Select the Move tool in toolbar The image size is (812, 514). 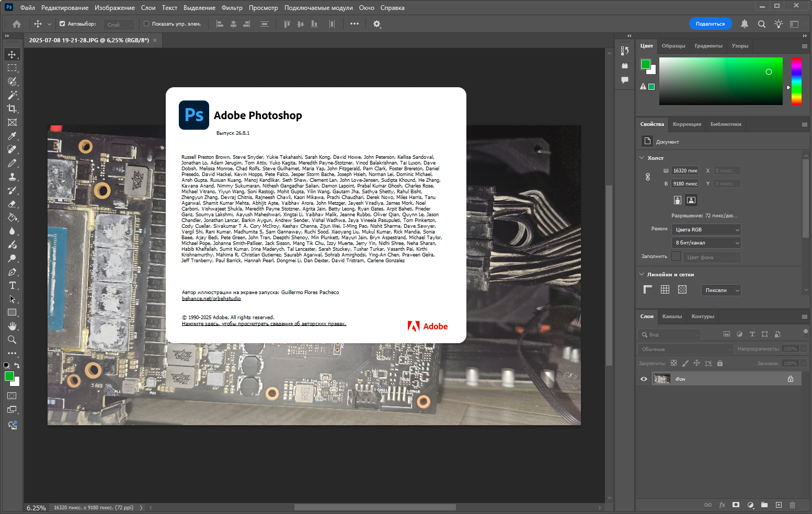tap(12, 54)
